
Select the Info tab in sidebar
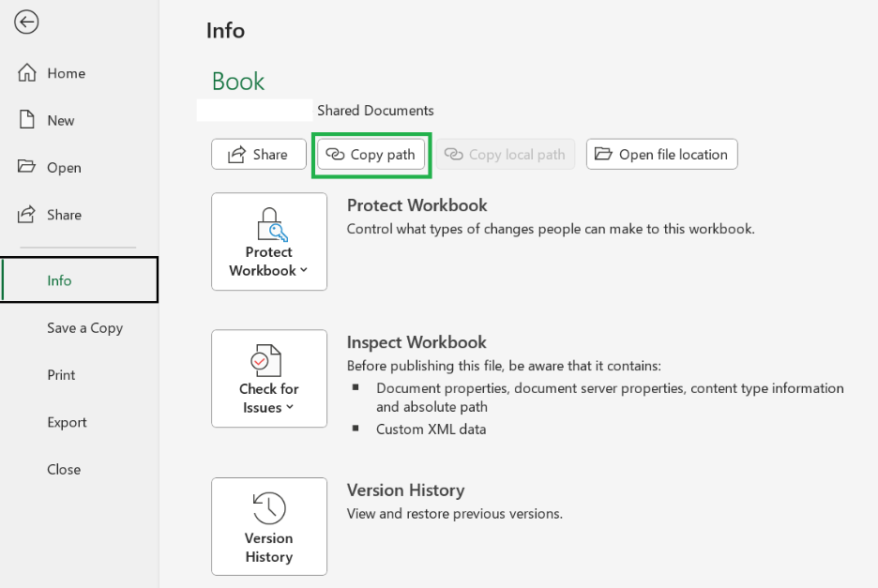tap(80, 280)
